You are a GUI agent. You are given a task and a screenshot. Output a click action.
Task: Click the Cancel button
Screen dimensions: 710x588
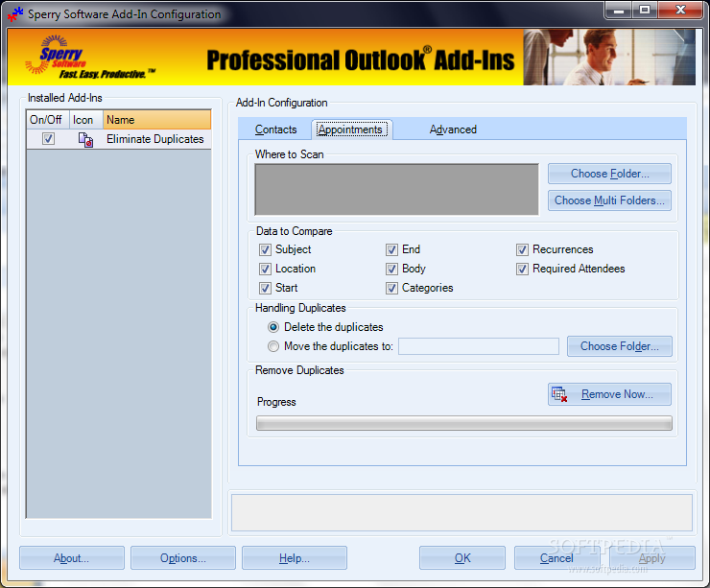click(x=556, y=558)
